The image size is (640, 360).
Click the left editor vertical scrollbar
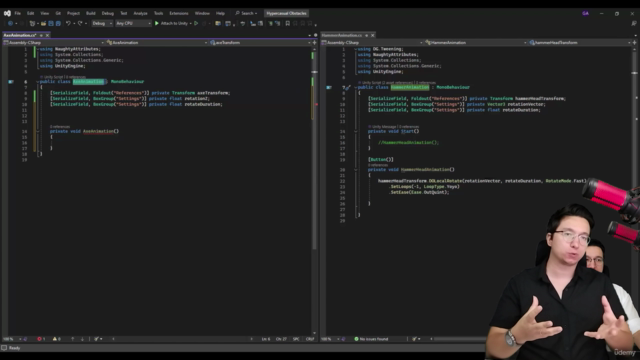(314, 190)
